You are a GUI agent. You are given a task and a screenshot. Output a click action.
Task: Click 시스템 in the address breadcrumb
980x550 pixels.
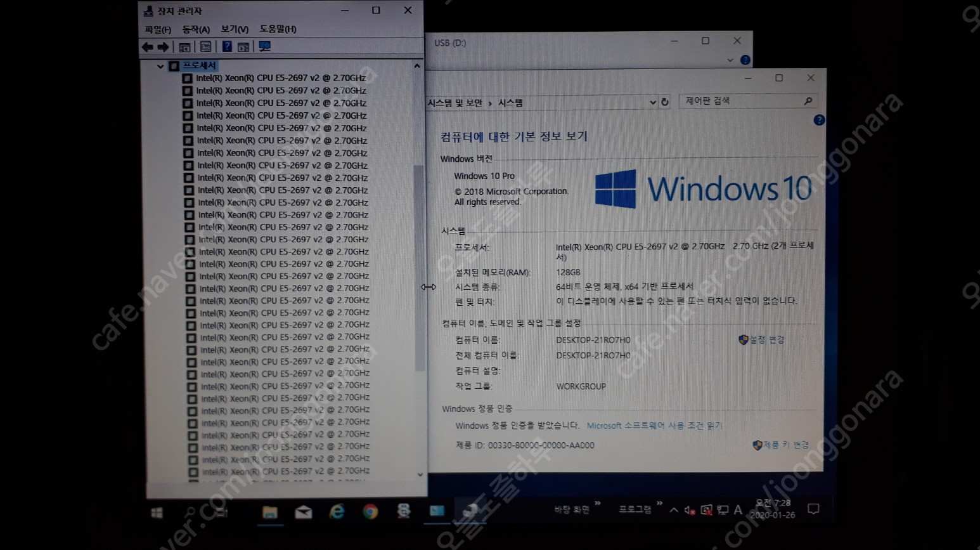coord(510,103)
